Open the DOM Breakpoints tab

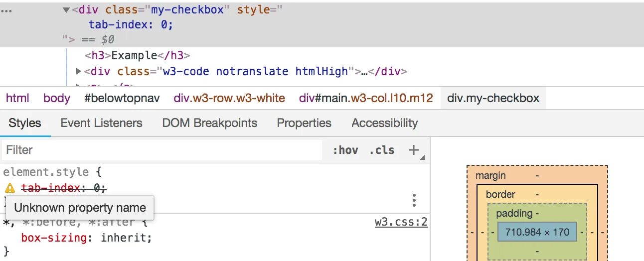click(209, 123)
